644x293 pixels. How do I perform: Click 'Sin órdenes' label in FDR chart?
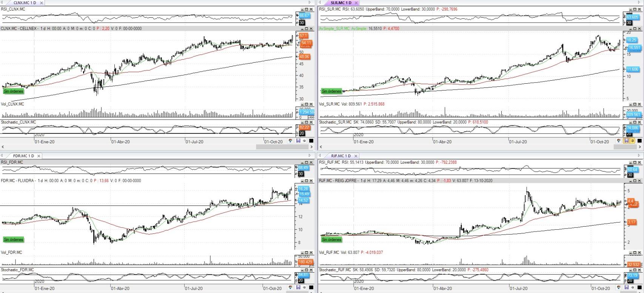(14, 239)
